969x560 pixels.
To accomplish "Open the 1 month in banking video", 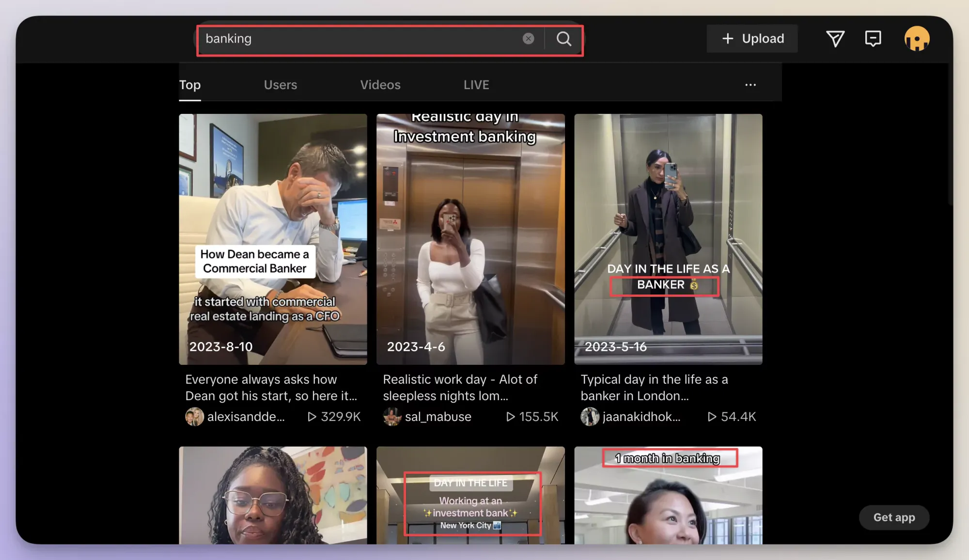I will pos(668,495).
